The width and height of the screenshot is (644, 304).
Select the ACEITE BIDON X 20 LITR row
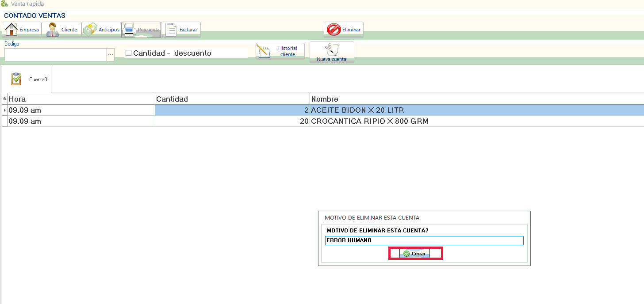pos(357,110)
